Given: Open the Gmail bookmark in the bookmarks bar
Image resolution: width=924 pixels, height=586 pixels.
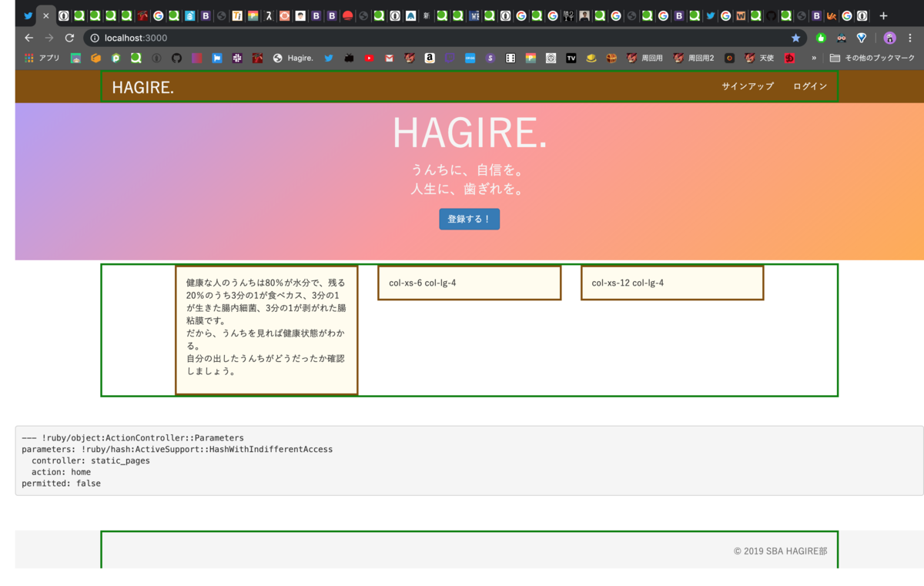Looking at the screenshot, I should point(390,57).
